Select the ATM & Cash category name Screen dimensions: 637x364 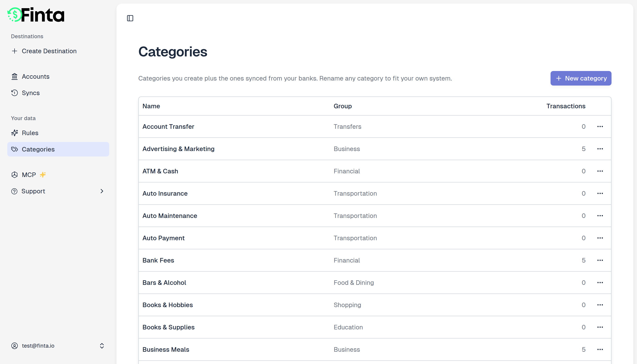pyautogui.click(x=160, y=171)
